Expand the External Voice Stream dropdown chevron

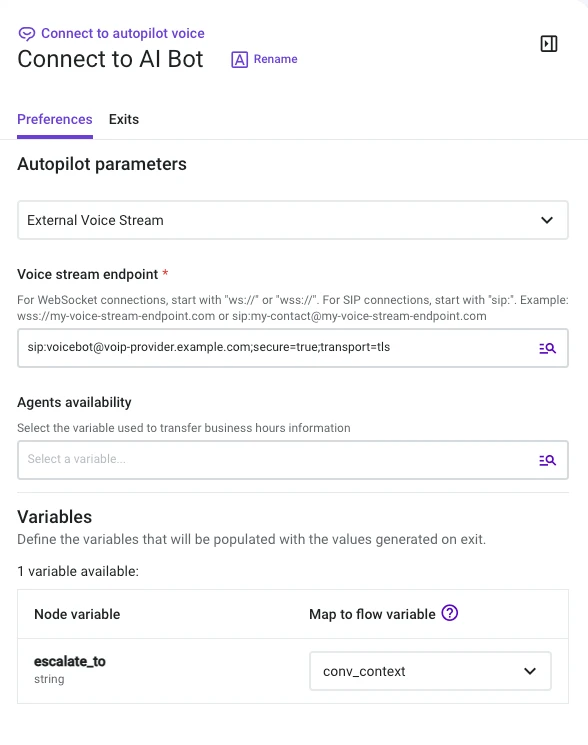pyautogui.click(x=547, y=220)
